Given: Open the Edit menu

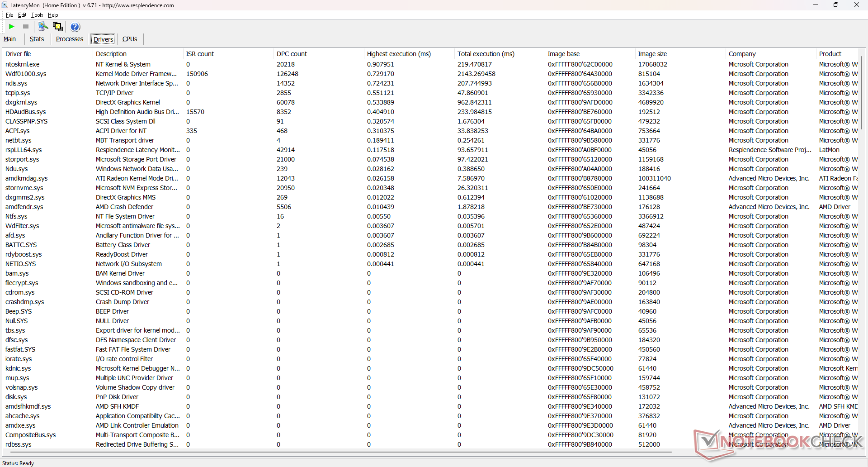Looking at the screenshot, I should (22, 15).
